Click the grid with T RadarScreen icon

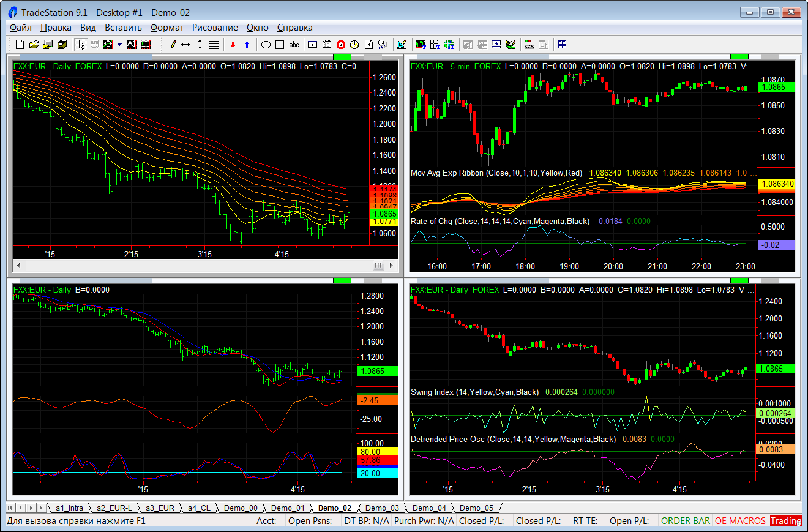(435, 44)
